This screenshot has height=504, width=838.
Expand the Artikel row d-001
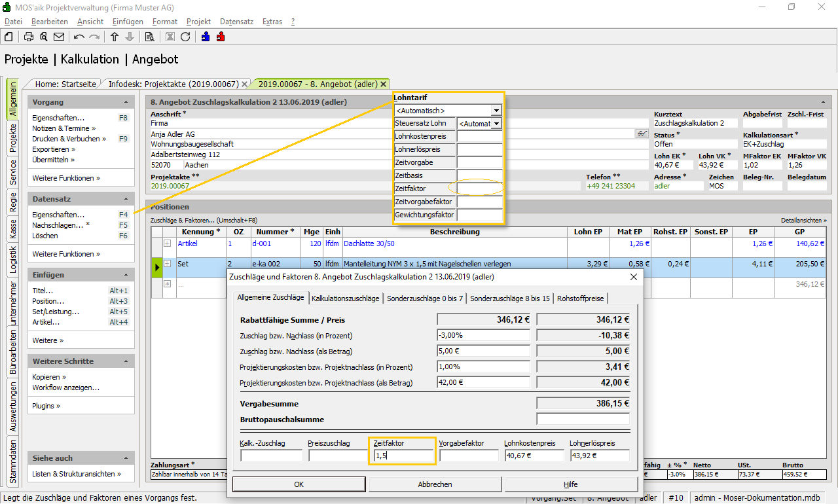pyautogui.click(x=167, y=243)
